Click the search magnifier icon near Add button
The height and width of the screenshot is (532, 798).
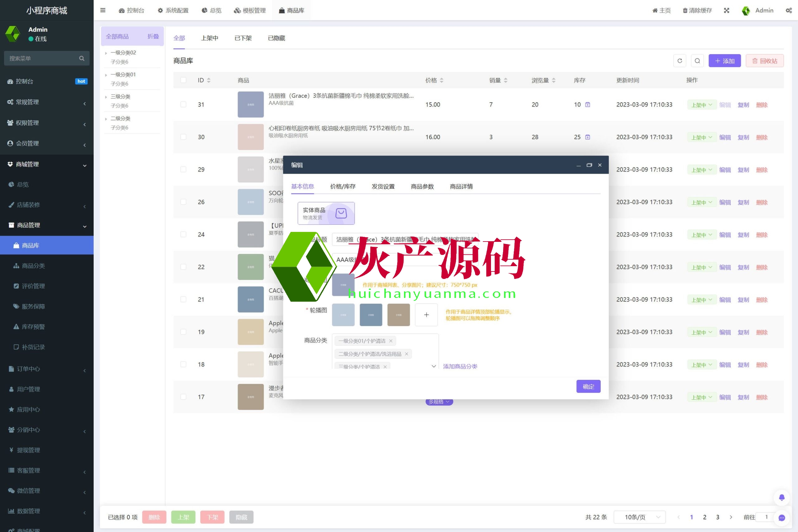697,61
